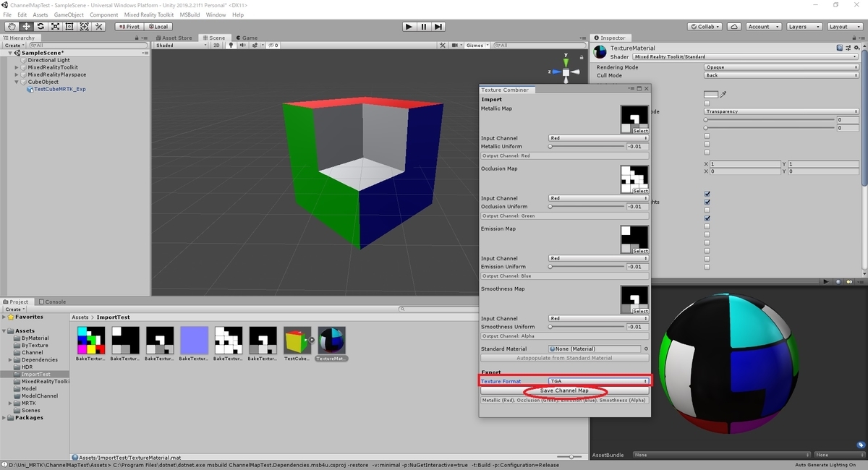
Task: Select the Move tool
Action: coord(26,27)
